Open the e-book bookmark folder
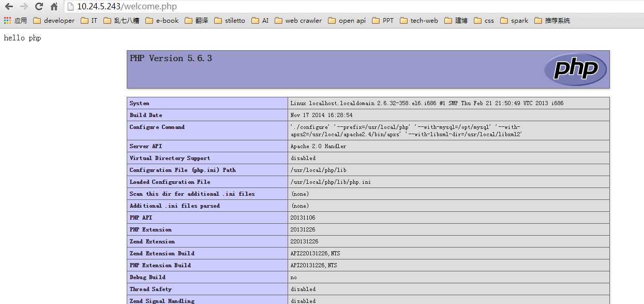 point(162,21)
